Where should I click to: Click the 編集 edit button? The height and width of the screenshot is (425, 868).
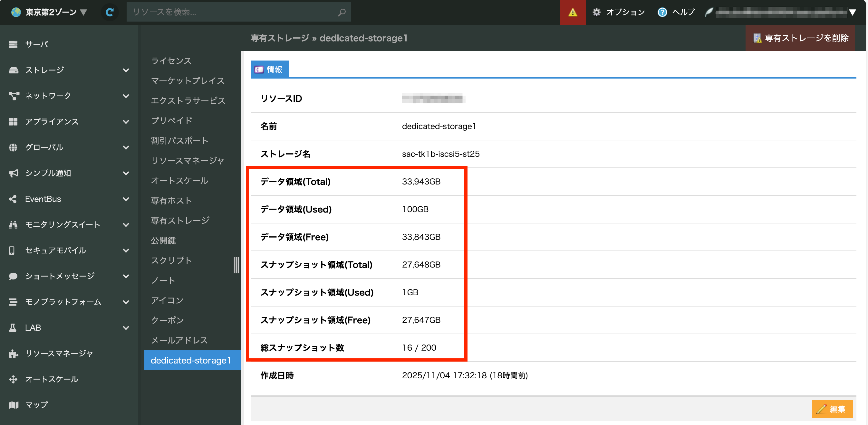pyautogui.click(x=832, y=409)
